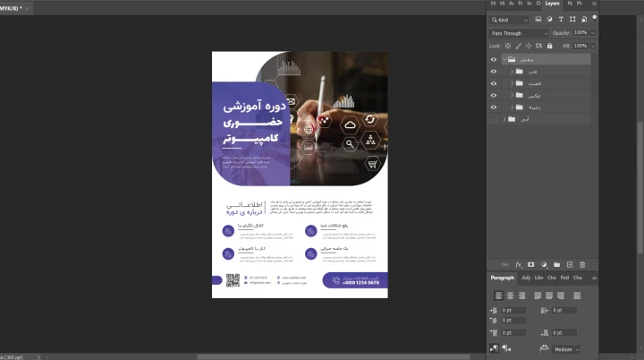Open the Fill percentage slider arrow
This screenshot has width=644, height=360.
pyautogui.click(x=592, y=46)
